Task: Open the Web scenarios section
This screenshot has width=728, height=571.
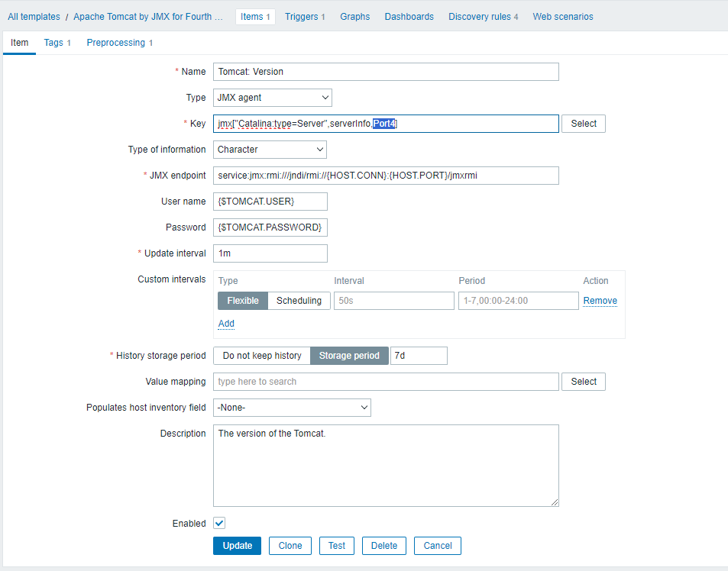Action: pyautogui.click(x=563, y=17)
